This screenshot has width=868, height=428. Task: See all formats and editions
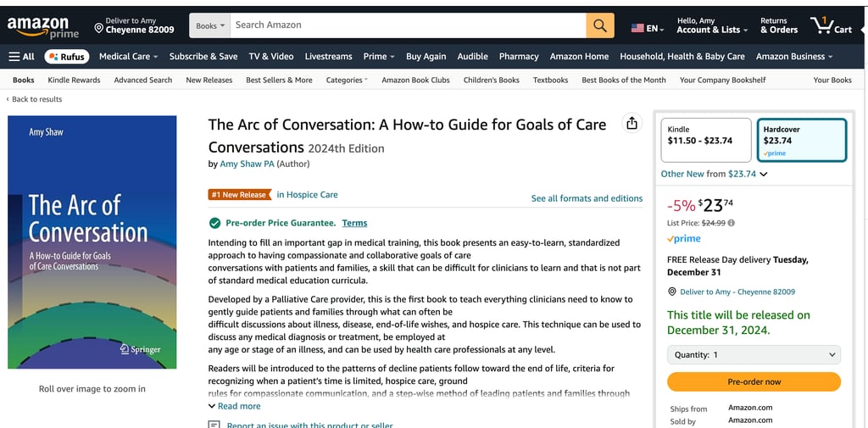[x=587, y=198]
